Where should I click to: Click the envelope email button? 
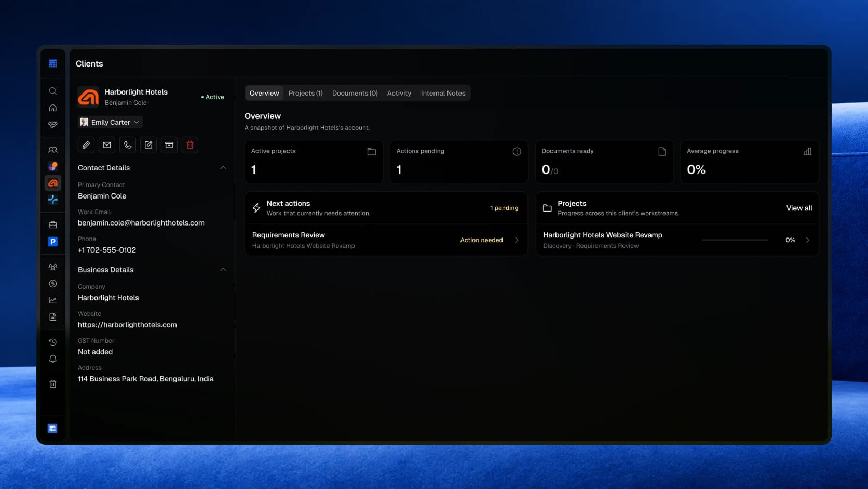(x=107, y=145)
